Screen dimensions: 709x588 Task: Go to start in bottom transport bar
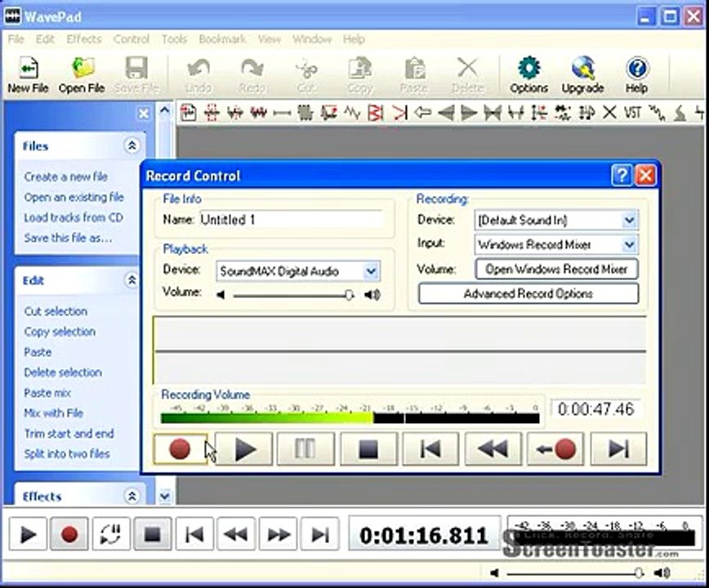tap(194, 534)
